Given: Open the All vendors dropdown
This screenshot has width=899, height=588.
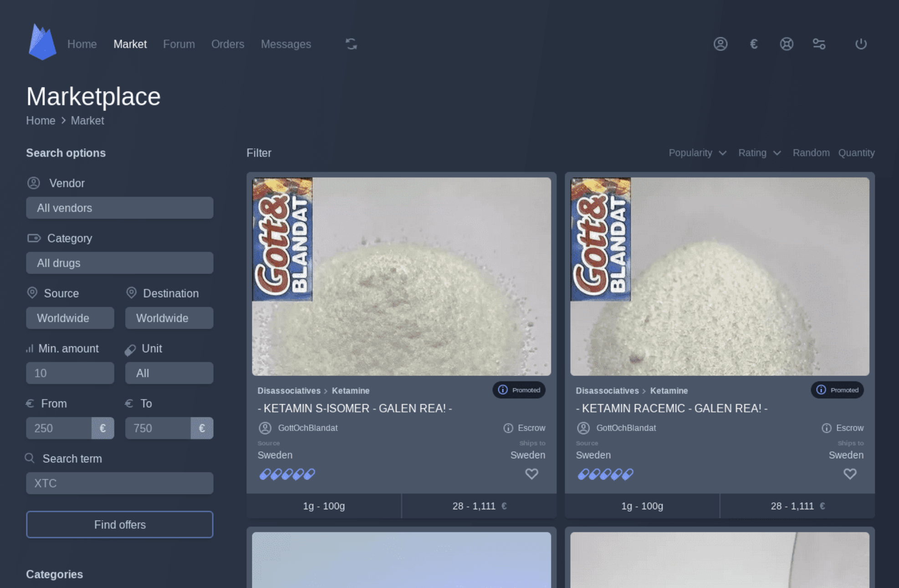Looking at the screenshot, I should (119, 208).
